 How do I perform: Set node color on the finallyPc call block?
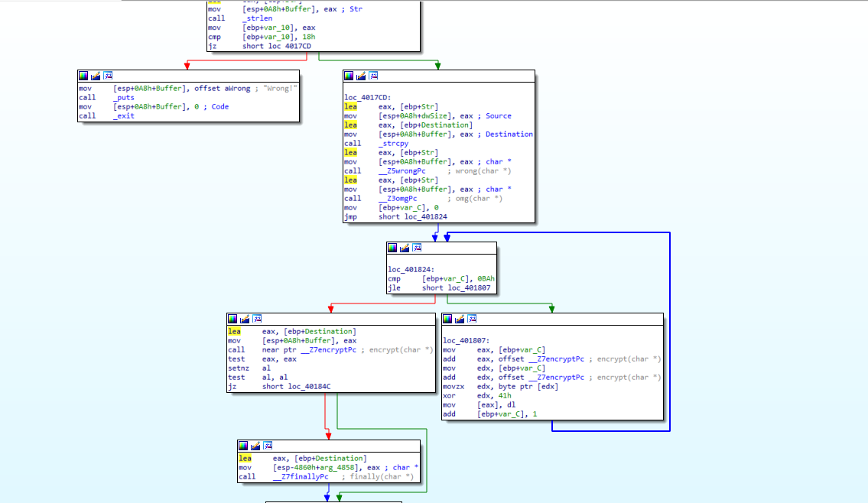[243, 446]
